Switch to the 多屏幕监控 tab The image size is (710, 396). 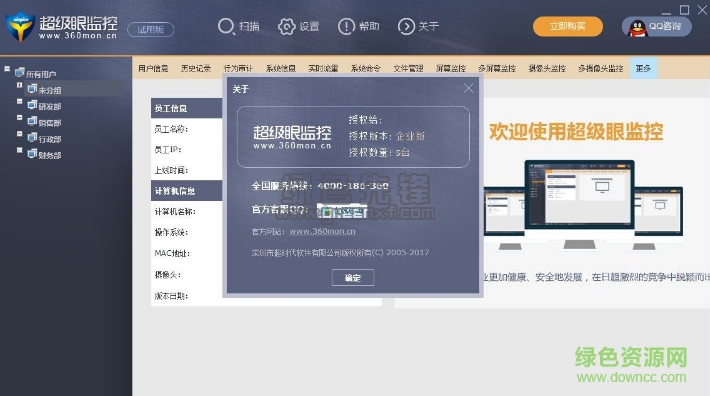point(497,68)
